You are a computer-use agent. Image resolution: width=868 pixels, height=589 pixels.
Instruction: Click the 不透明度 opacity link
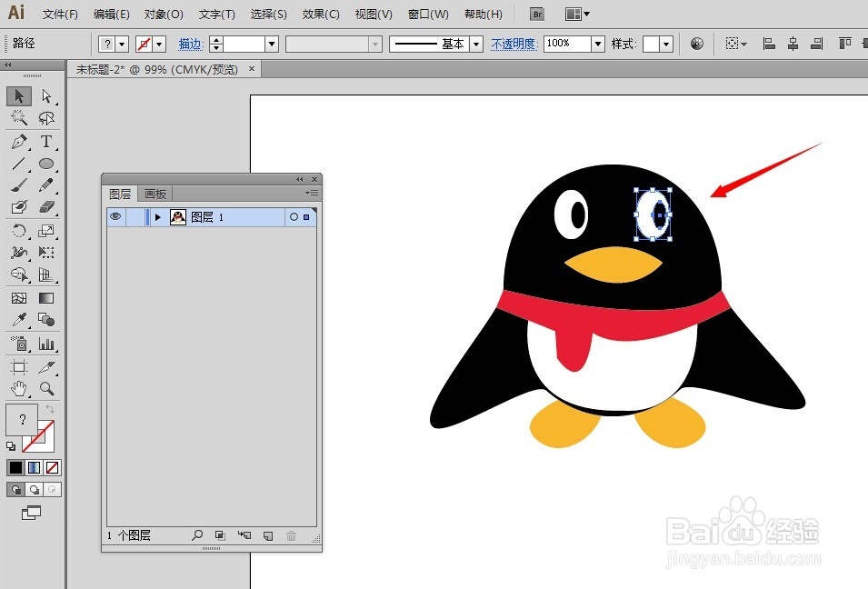pyautogui.click(x=514, y=44)
